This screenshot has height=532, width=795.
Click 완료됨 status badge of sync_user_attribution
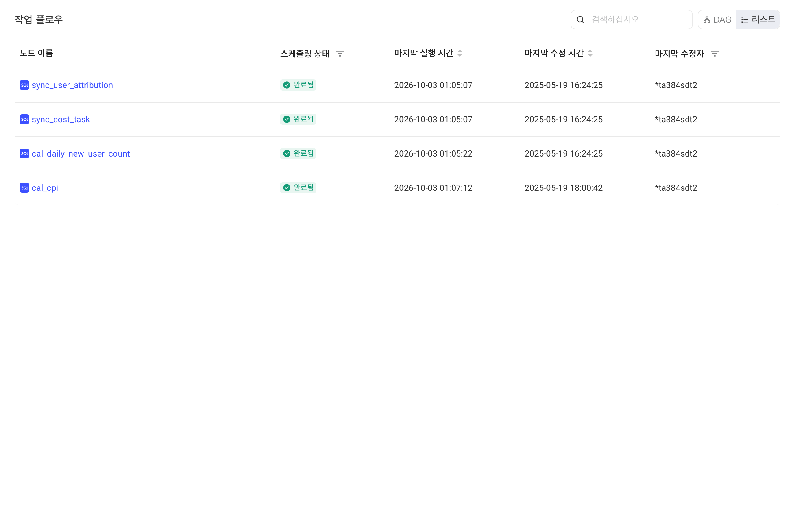click(x=298, y=85)
